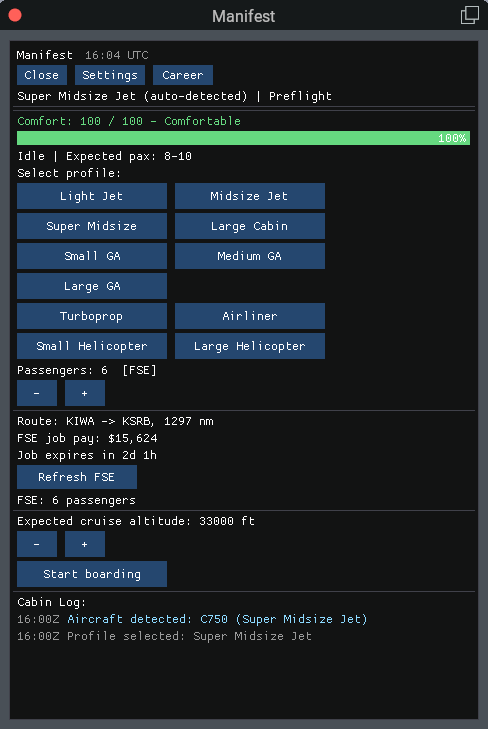Pop out the Manifest window icon
Viewport: 488px width, 729px height.
click(469, 15)
